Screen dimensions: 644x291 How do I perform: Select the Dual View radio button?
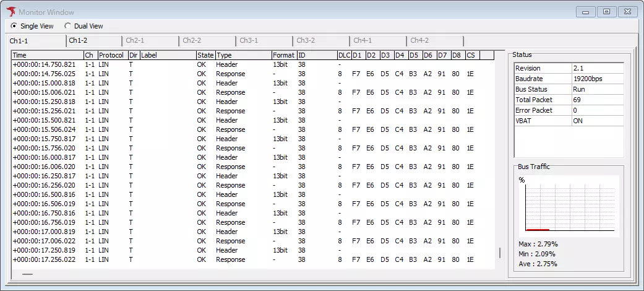pyautogui.click(x=67, y=26)
